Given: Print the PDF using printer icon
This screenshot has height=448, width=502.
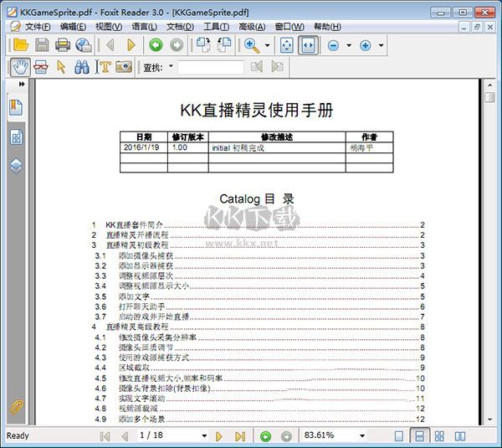Looking at the screenshot, I should pyautogui.click(x=63, y=45).
